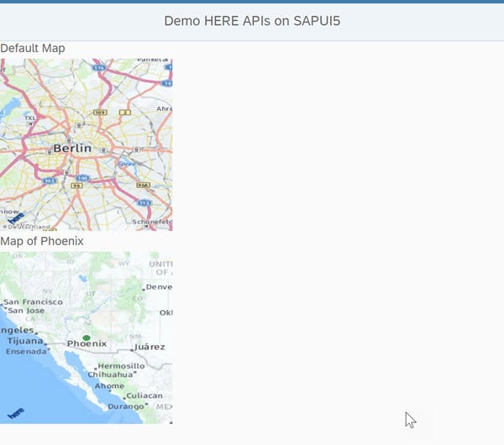Click the Ahome label

(109, 386)
